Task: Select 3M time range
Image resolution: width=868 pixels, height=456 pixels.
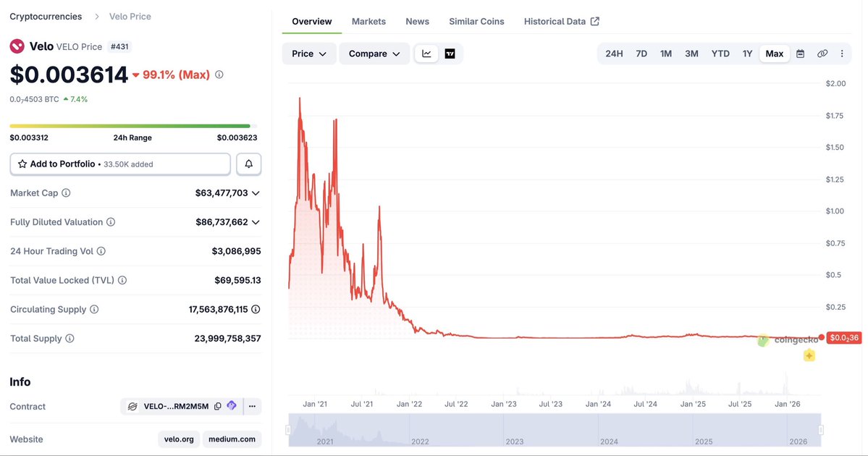Action: click(x=691, y=54)
